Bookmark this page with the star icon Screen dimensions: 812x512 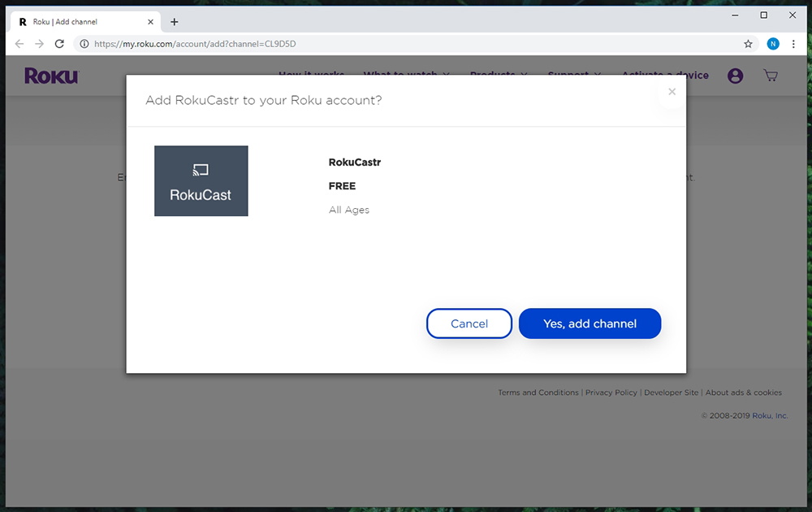pos(748,44)
